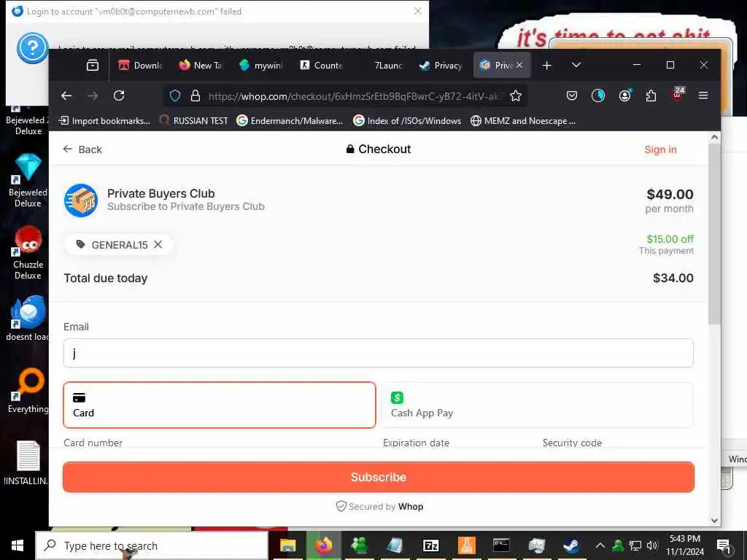Image resolution: width=747 pixels, height=560 pixels.
Task: Open the 7z taskbar icon
Action: (430, 545)
